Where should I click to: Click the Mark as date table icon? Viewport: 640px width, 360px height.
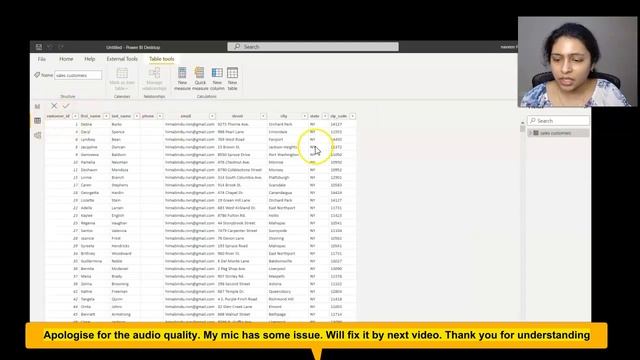122,73
